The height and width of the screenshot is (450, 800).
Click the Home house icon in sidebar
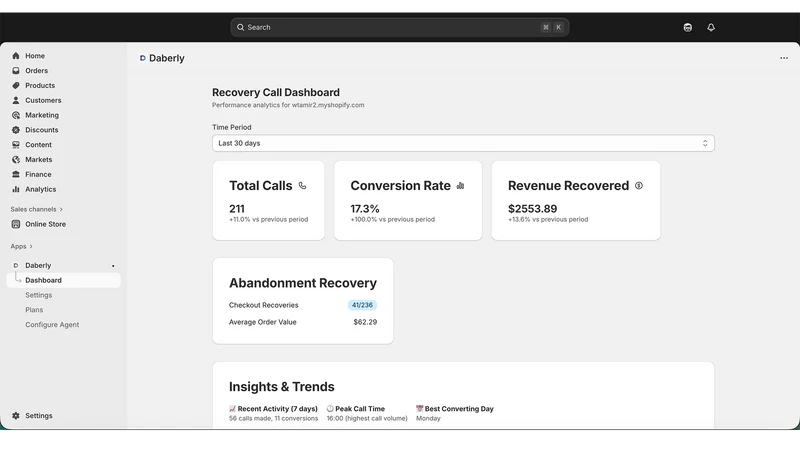coord(16,56)
